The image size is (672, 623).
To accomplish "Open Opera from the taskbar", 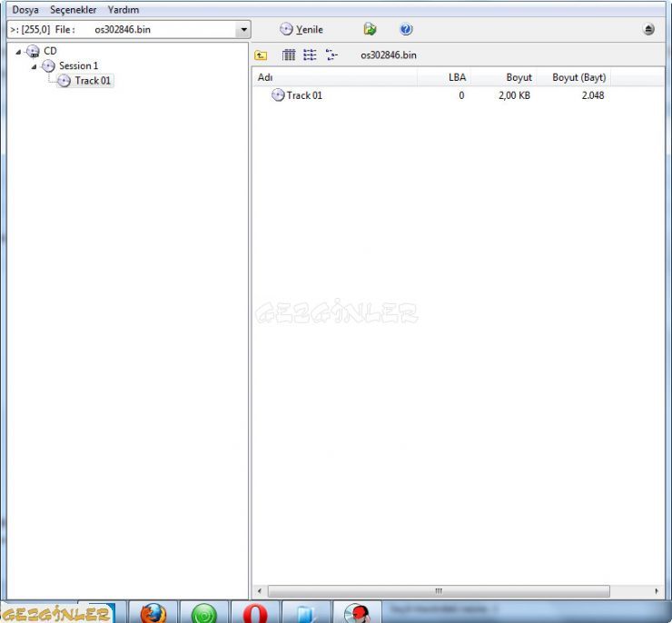I will click(255, 613).
